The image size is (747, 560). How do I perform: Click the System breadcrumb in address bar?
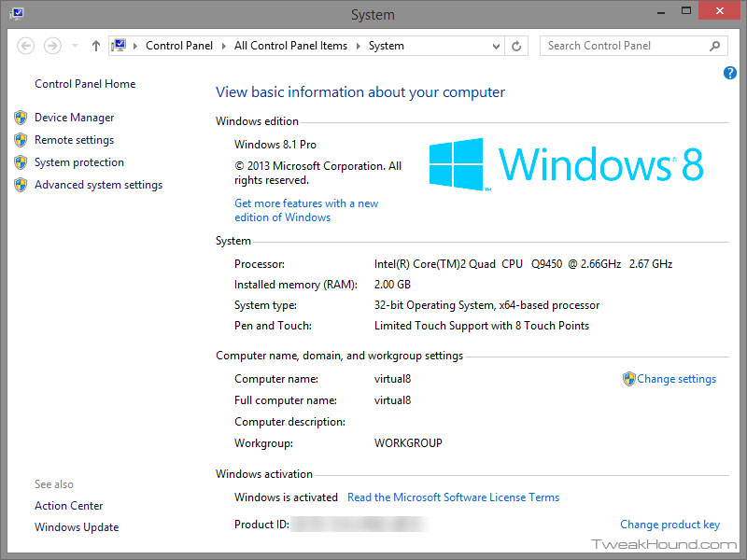point(386,46)
